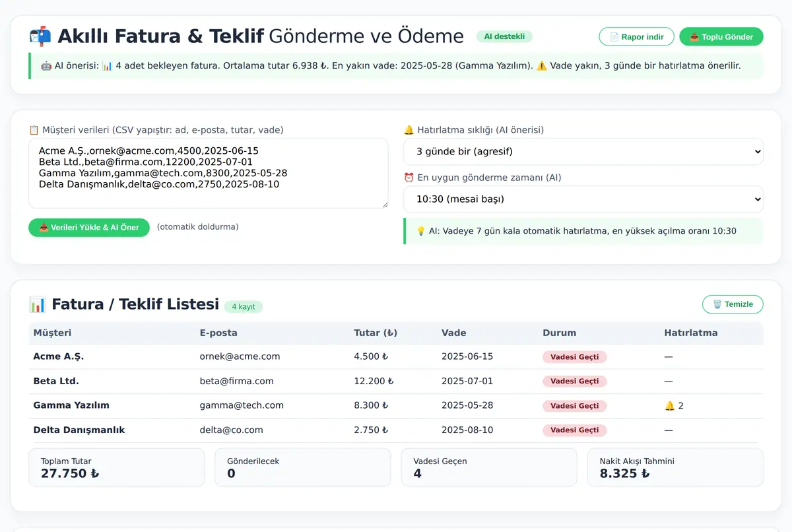
Task: Click the AI destekli badge
Action: click(x=504, y=37)
